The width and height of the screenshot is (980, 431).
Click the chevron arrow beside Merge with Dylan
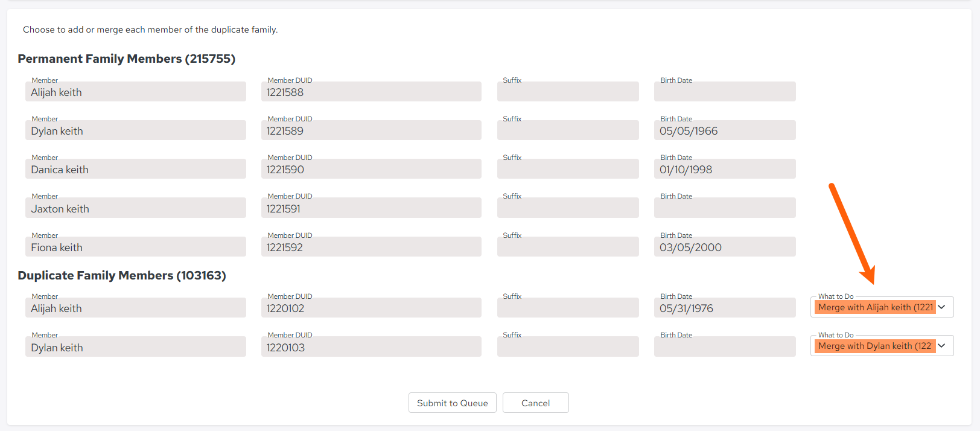tap(941, 346)
